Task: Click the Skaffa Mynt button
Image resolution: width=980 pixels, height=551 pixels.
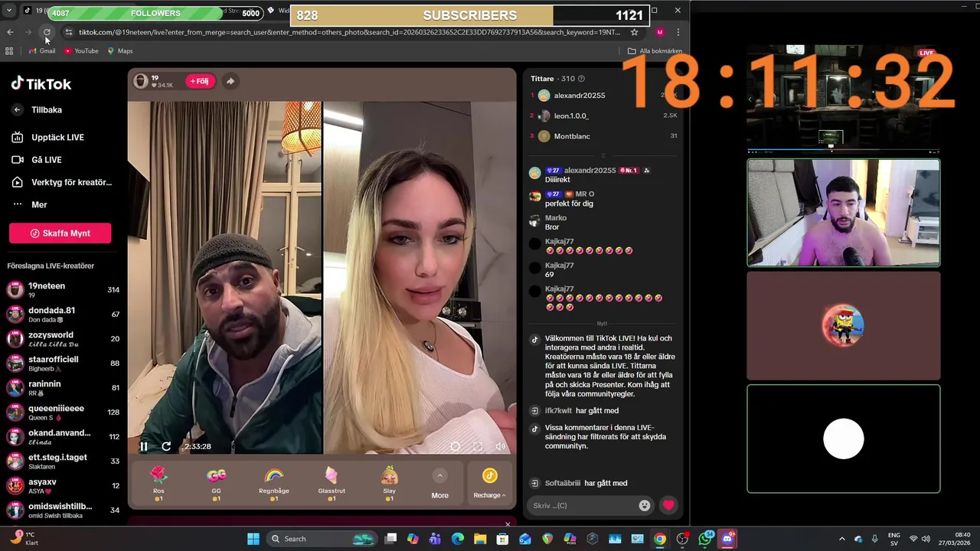Action: (x=60, y=233)
